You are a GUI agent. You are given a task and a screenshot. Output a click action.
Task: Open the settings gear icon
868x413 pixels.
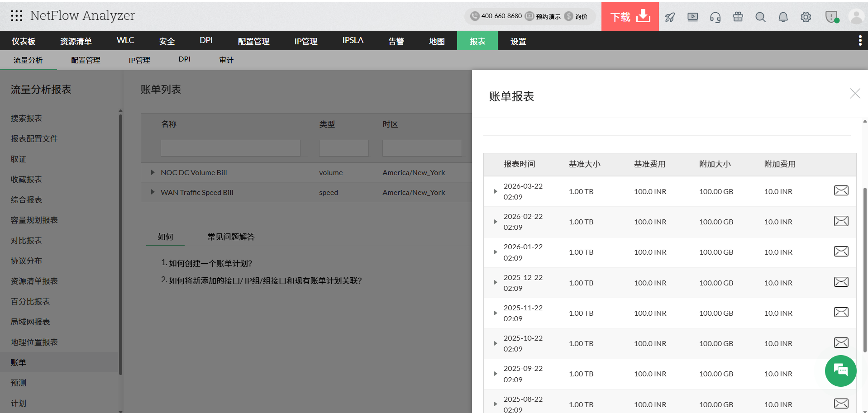click(x=806, y=17)
